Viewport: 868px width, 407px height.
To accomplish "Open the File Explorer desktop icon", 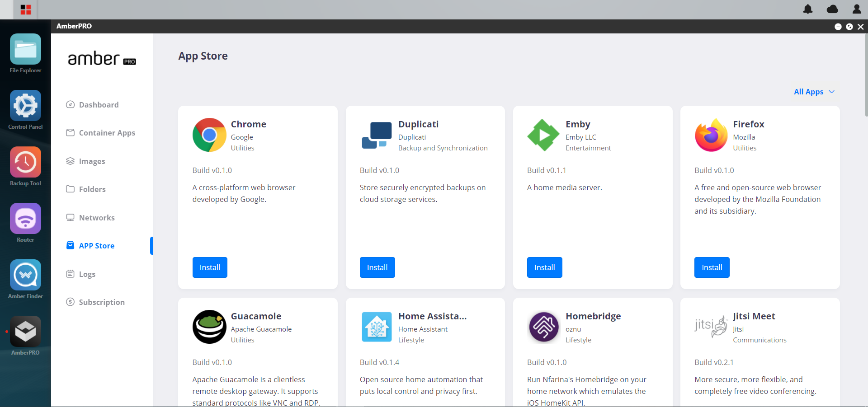I will click(x=25, y=49).
